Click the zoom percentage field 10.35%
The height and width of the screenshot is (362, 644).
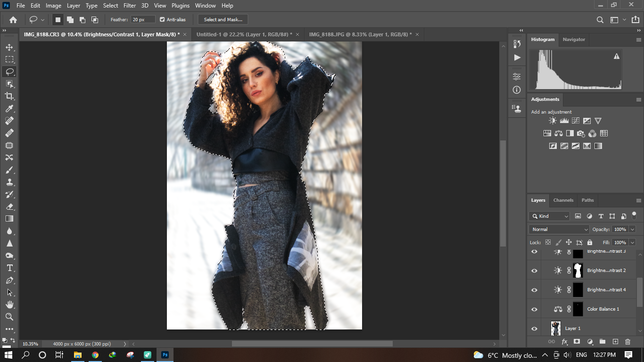[30, 344]
